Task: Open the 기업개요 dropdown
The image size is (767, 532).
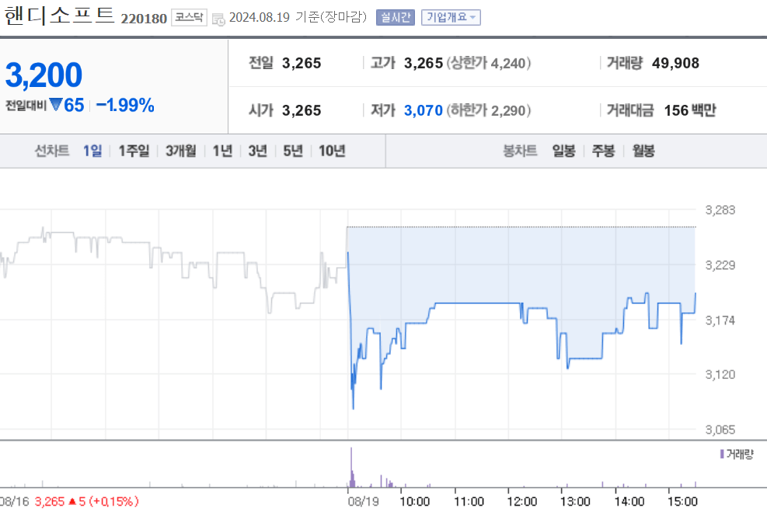Action: point(451,18)
